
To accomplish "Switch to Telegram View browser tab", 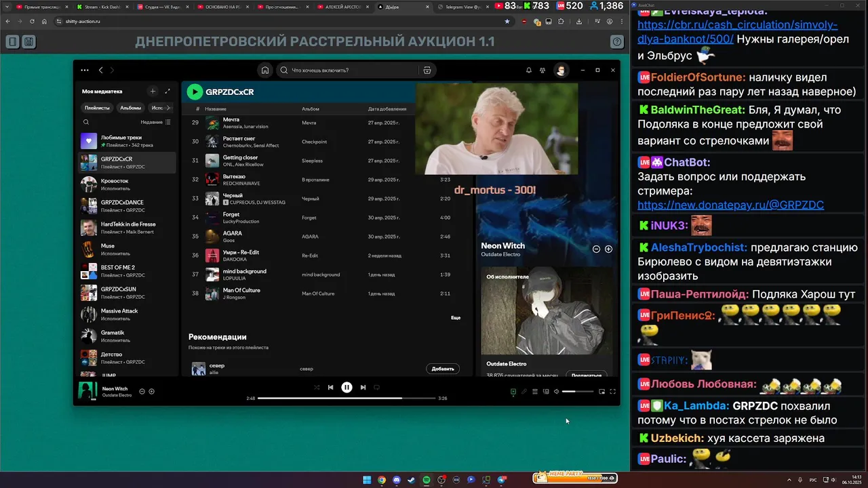I will click(x=461, y=7).
